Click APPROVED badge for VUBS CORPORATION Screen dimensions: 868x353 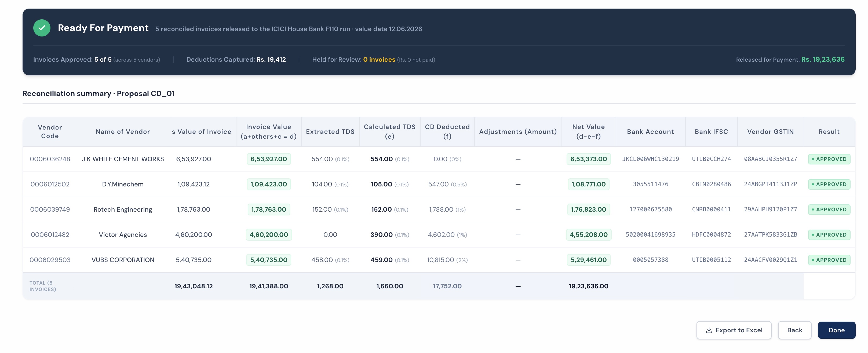[x=829, y=260]
